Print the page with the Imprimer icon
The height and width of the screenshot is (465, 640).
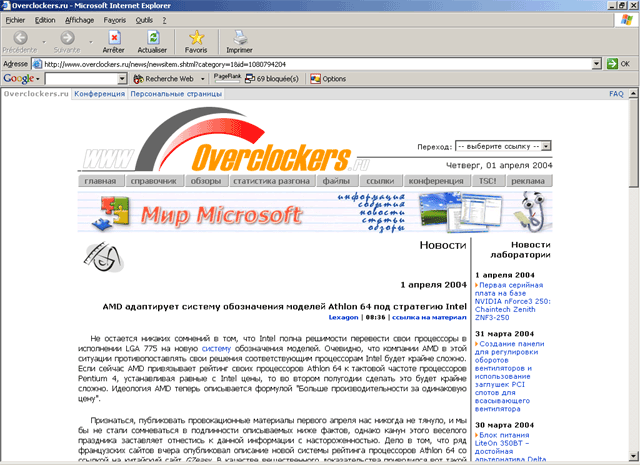pos(240,38)
